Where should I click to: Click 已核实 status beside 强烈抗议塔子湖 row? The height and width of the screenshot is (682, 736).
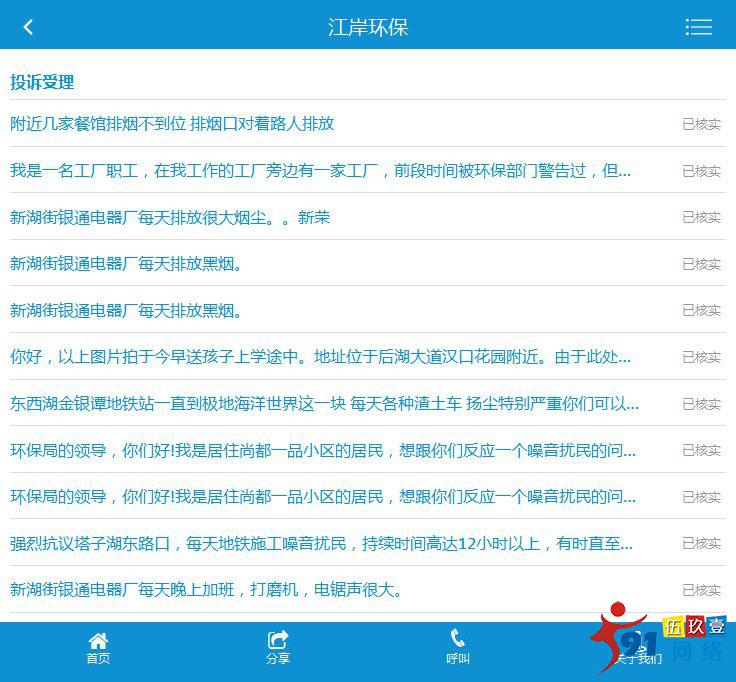coord(701,544)
